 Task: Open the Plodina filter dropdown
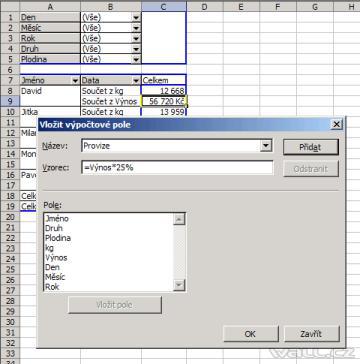click(136, 59)
